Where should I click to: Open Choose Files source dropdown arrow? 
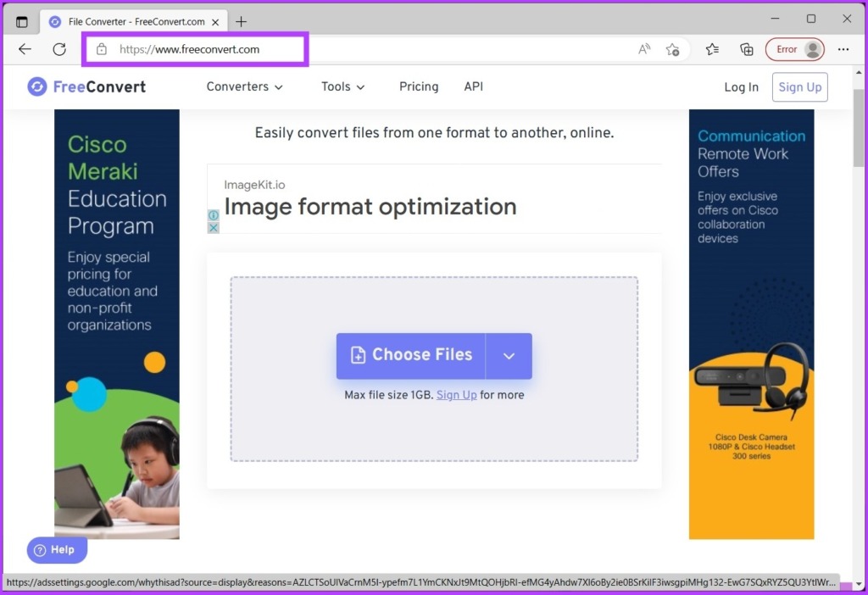pos(509,356)
